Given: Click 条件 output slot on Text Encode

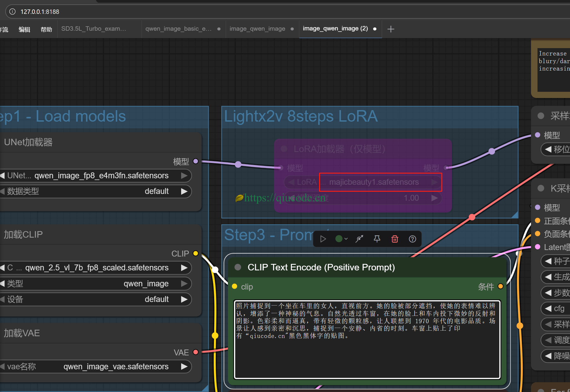Looking at the screenshot, I should coord(501,286).
